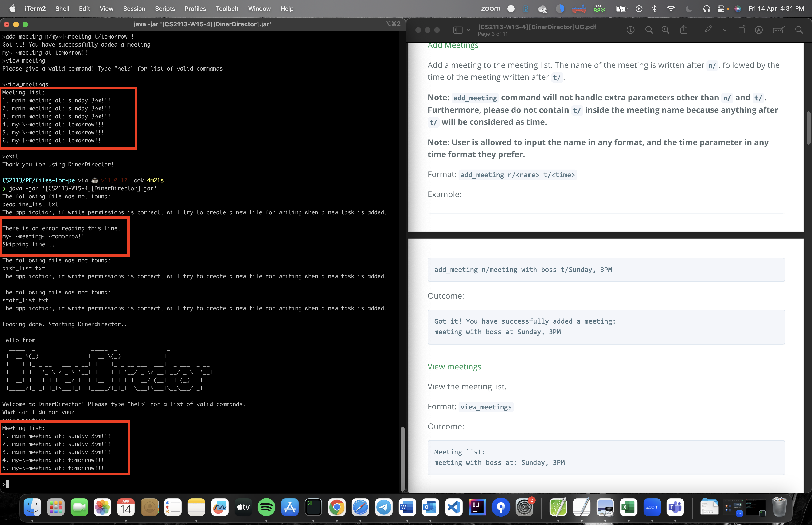Open Control Center from menu bar

coord(721,9)
